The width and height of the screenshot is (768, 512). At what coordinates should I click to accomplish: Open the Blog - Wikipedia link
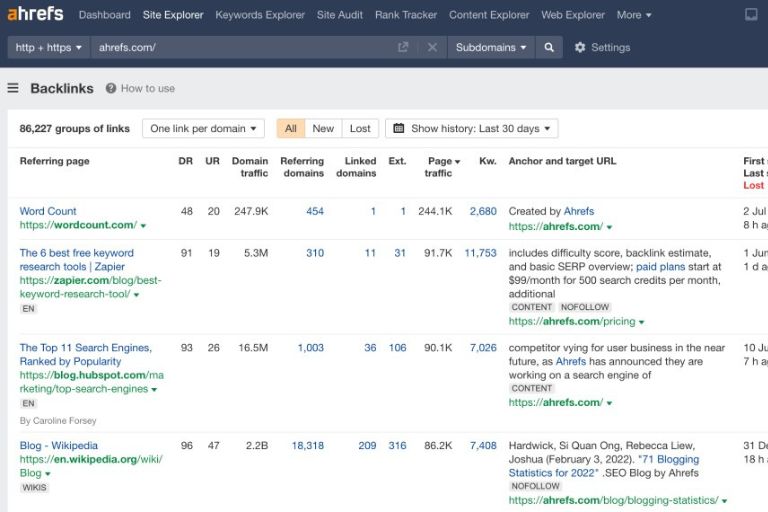(59, 445)
